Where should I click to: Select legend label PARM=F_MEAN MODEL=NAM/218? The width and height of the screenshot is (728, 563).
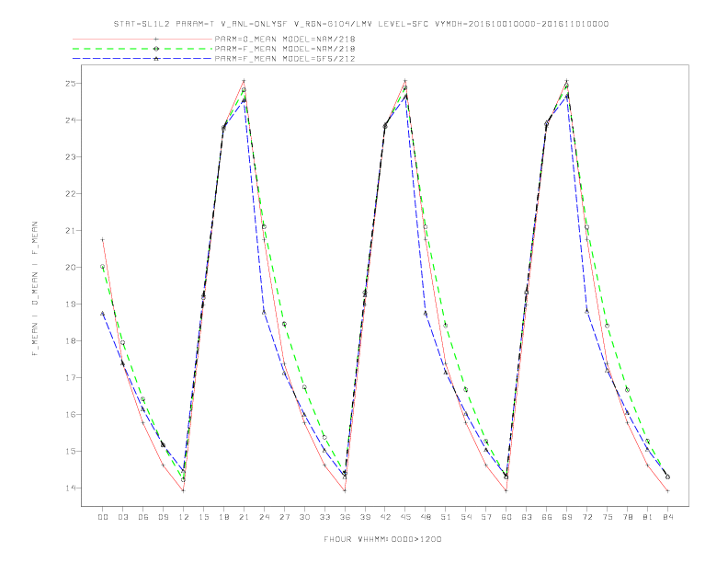(285, 49)
